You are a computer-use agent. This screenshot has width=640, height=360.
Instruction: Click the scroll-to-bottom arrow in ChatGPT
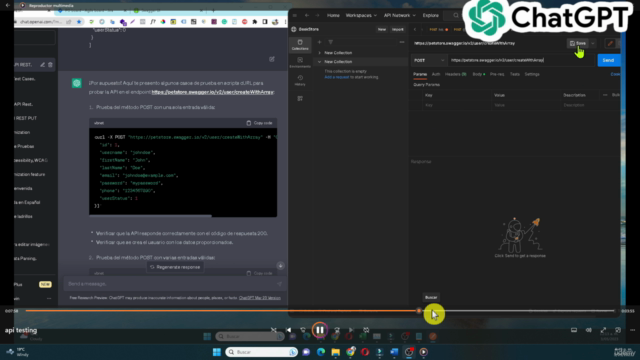coord(280,266)
